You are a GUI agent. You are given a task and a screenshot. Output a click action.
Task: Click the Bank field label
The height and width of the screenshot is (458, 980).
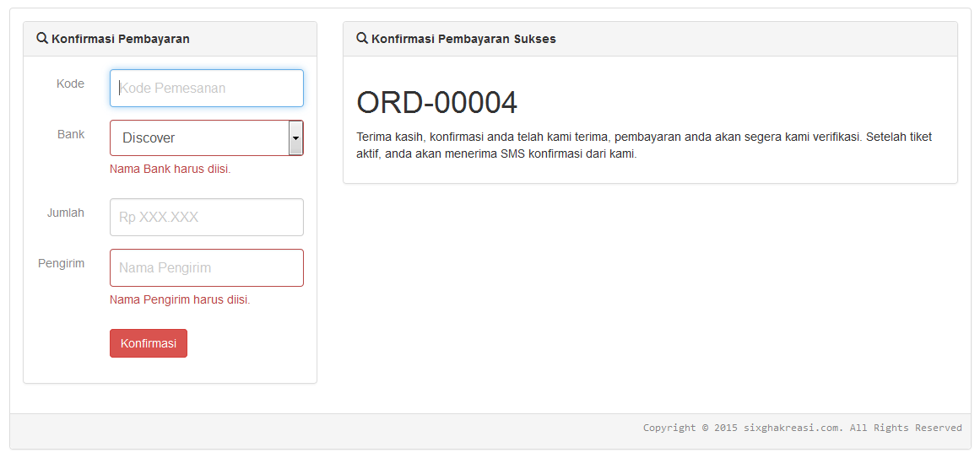click(71, 134)
